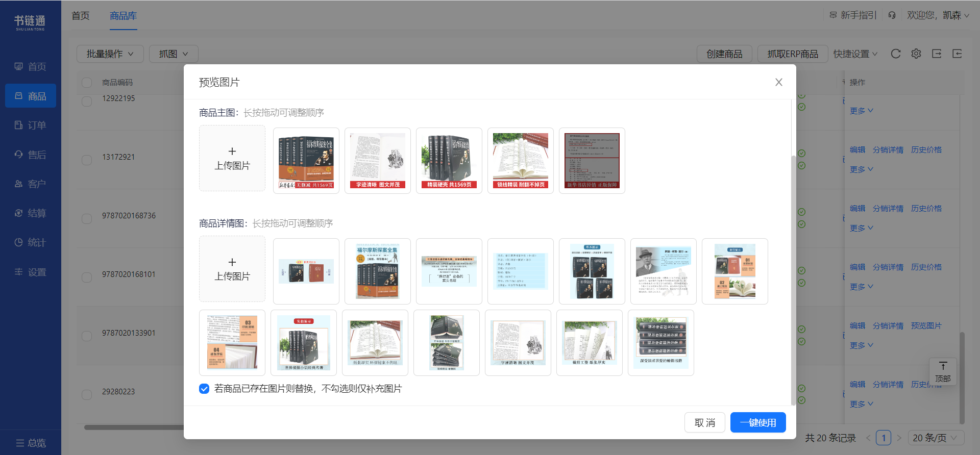Expand the 快捷设置 dropdown

[855, 54]
